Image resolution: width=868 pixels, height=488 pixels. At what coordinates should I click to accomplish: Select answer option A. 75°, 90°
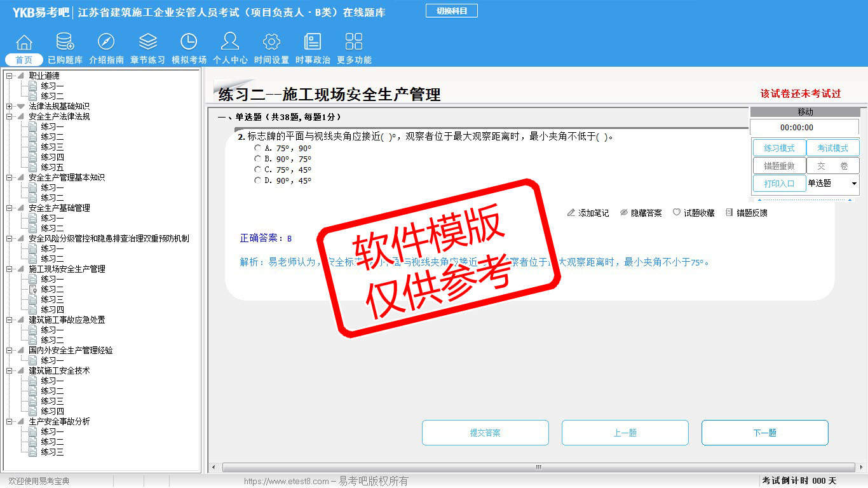257,148
